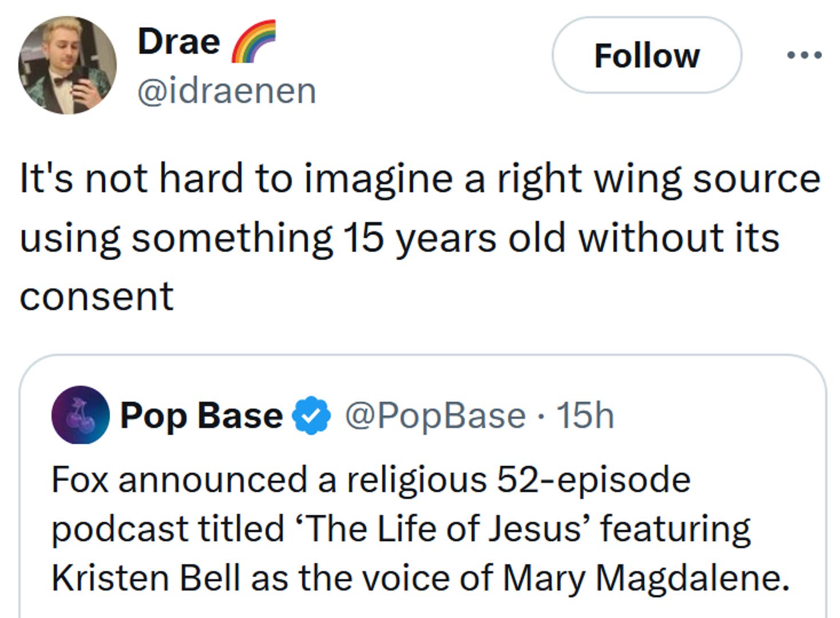This screenshot has width=840, height=618.
Task: Click the Pop Base cherry avatar
Action: pos(81,415)
